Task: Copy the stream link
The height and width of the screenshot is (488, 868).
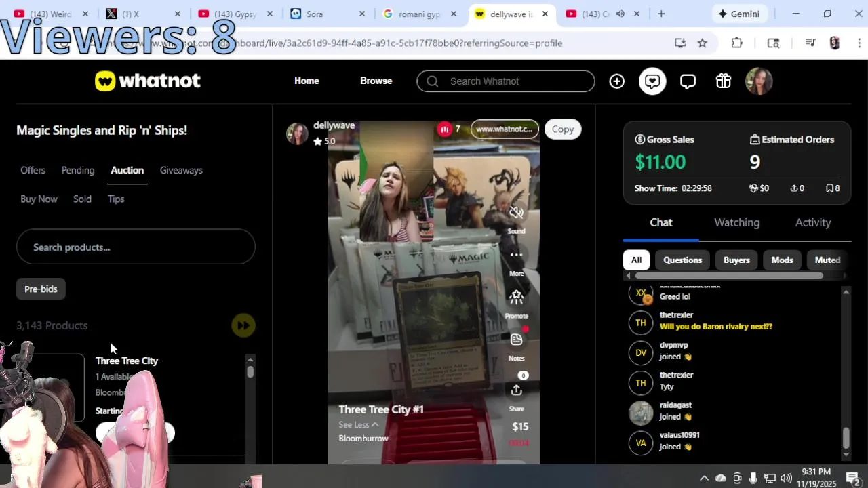Action: 563,129
